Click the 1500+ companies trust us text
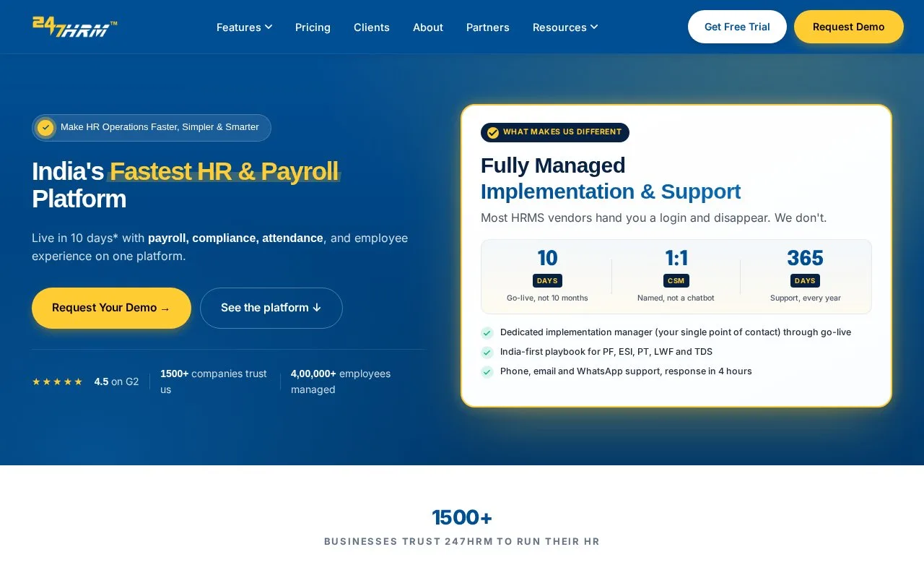924x578 pixels. [214, 381]
